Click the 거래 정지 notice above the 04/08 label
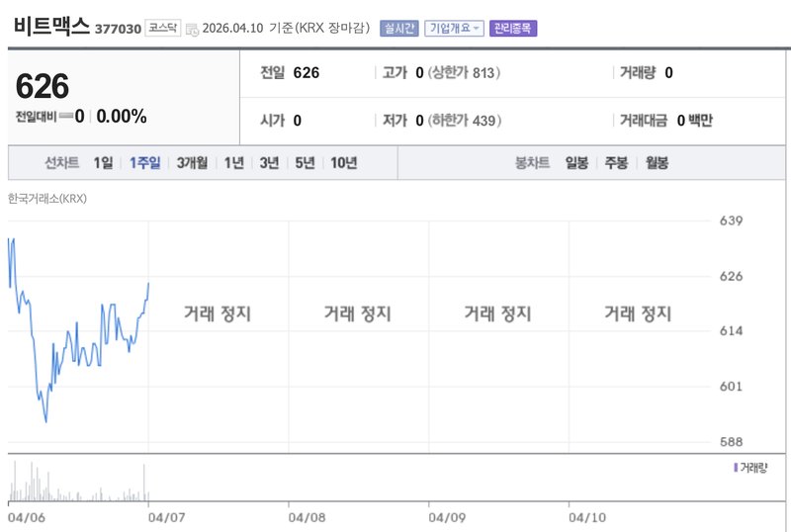Image resolution: width=791 pixels, height=532 pixels. coord(358,313)
